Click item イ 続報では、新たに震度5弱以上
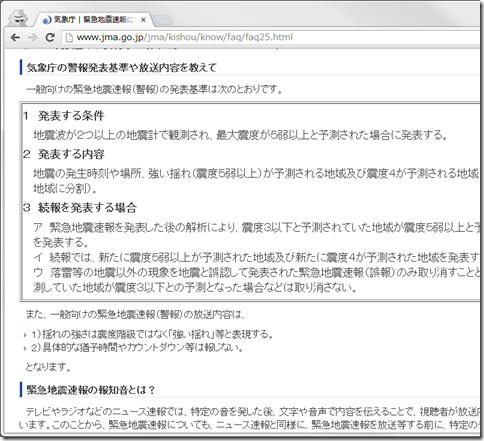This screenshot has width=484, height=441. (256, 257)
